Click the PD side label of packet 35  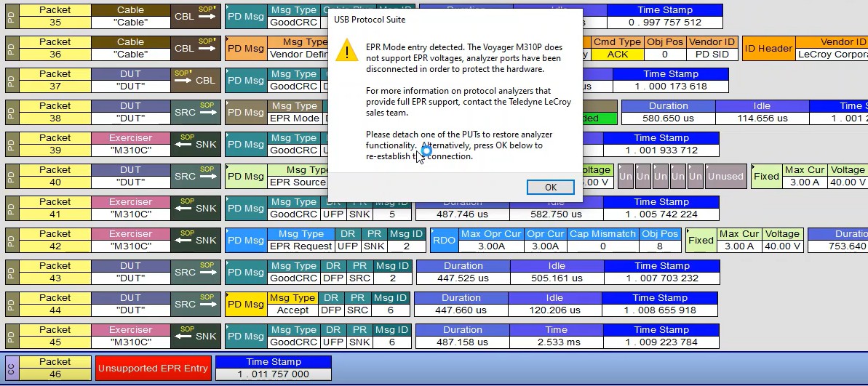pos(12,17)
